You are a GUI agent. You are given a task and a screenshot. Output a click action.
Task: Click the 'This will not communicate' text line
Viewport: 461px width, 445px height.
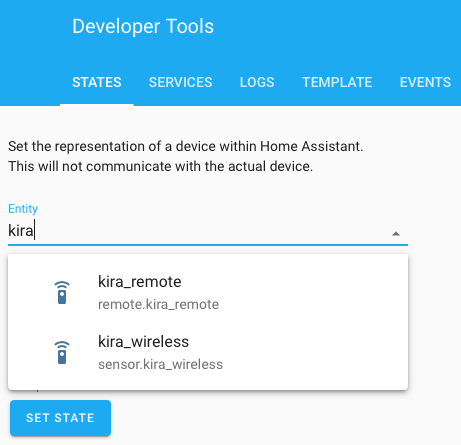click(160, 166)
